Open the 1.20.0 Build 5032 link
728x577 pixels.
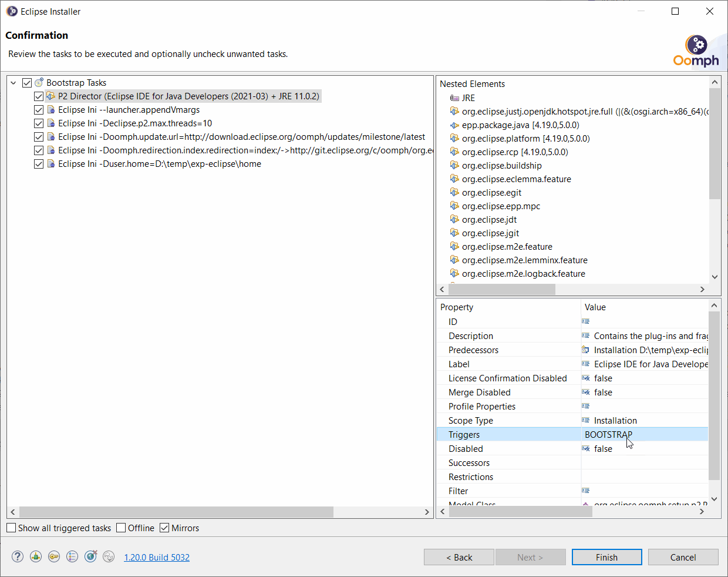point(157,557)
